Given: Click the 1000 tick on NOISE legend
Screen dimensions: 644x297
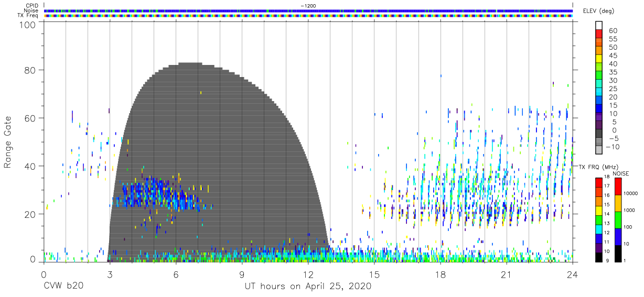Looking at the screenshot, I should [629, 210].
